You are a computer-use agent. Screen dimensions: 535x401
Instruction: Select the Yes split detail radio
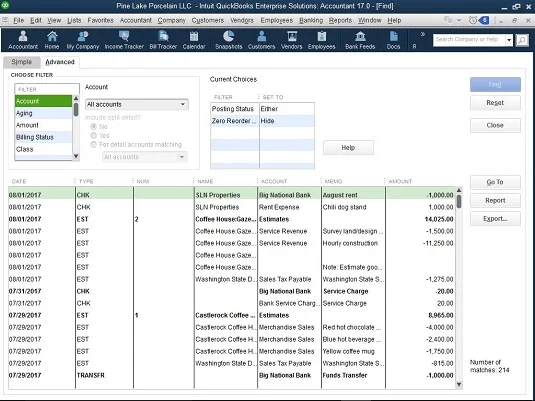[93, 135]
